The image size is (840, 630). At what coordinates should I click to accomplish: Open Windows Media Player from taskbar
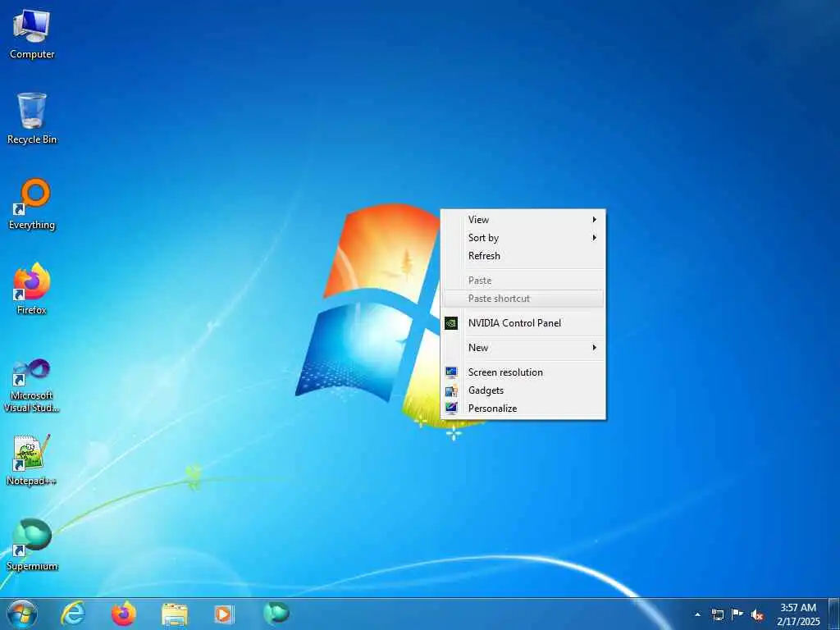click(224, 614)
